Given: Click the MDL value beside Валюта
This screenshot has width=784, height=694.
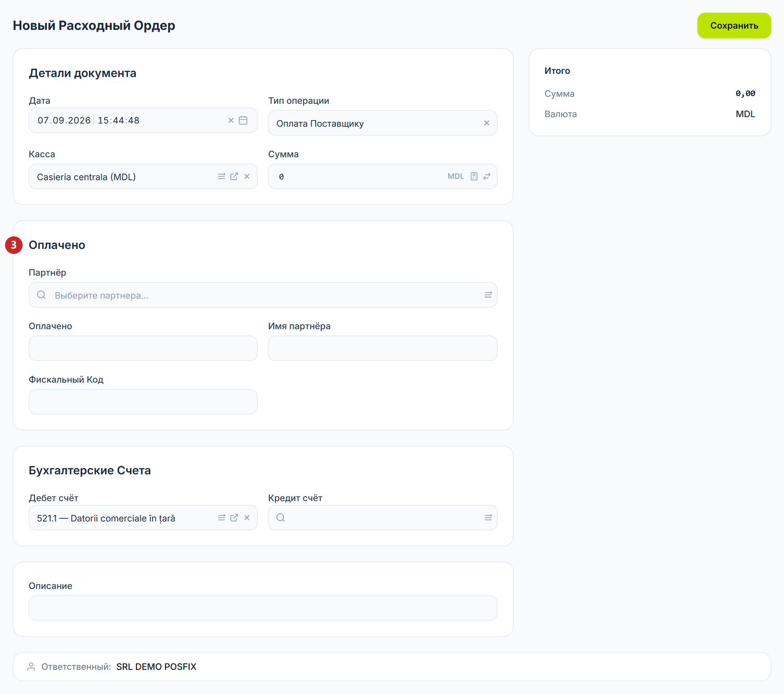Looking at the screenshot, I should coord(745,114).
